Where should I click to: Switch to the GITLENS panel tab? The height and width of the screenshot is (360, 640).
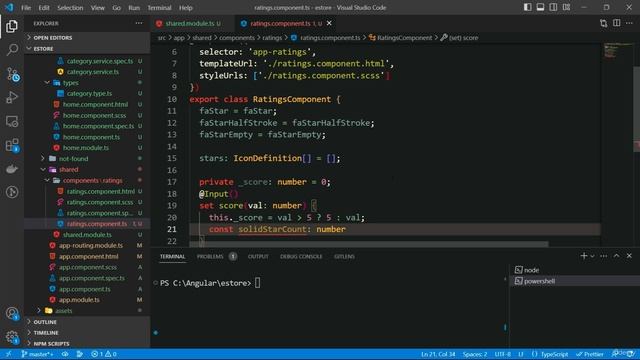(344, 256)
